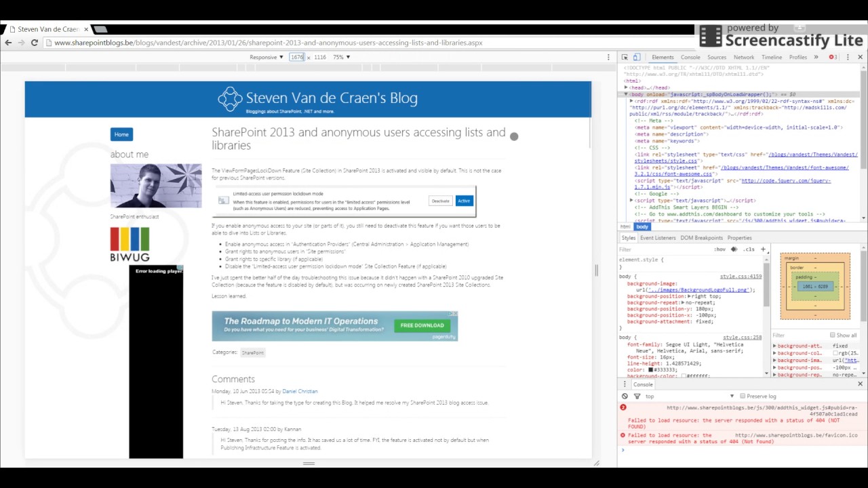
Task: Click the red error count indicator
Action: 833,58
